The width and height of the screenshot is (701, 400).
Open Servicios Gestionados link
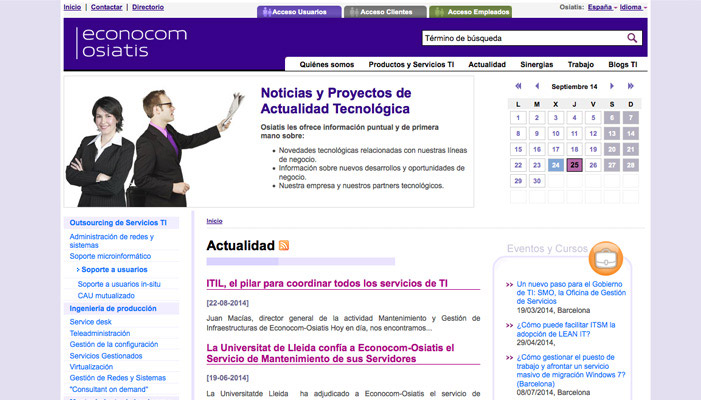(x=106, y=356)
